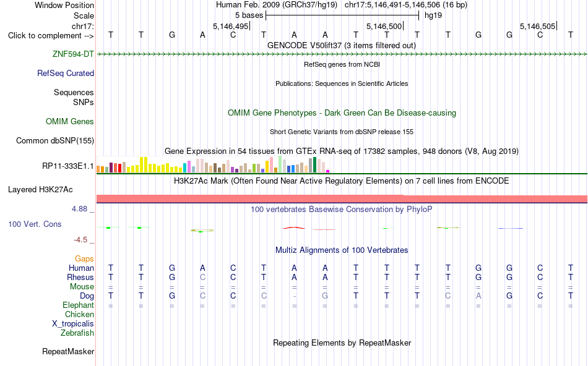Click the hg19 label beside scale bar
The height and width of the screenshot is (366, 588).
click(433, 15)
